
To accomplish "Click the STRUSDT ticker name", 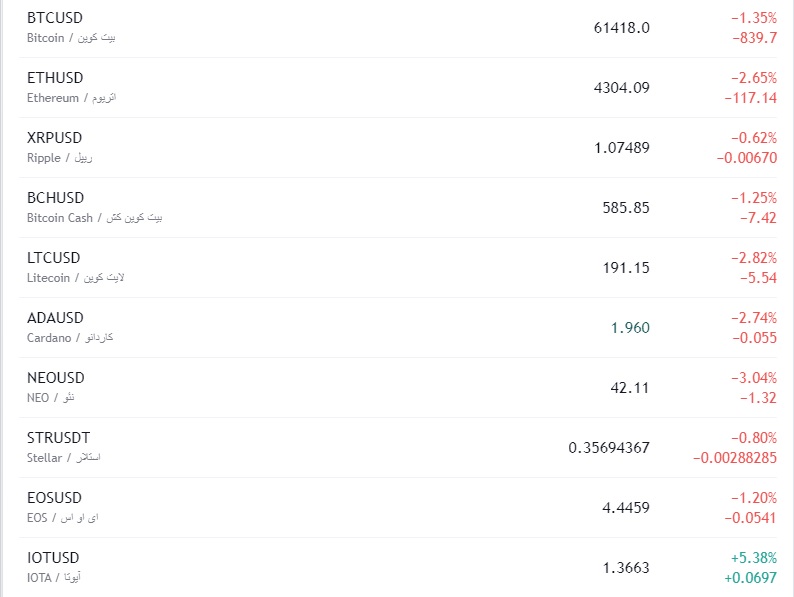I will [59, 438].
